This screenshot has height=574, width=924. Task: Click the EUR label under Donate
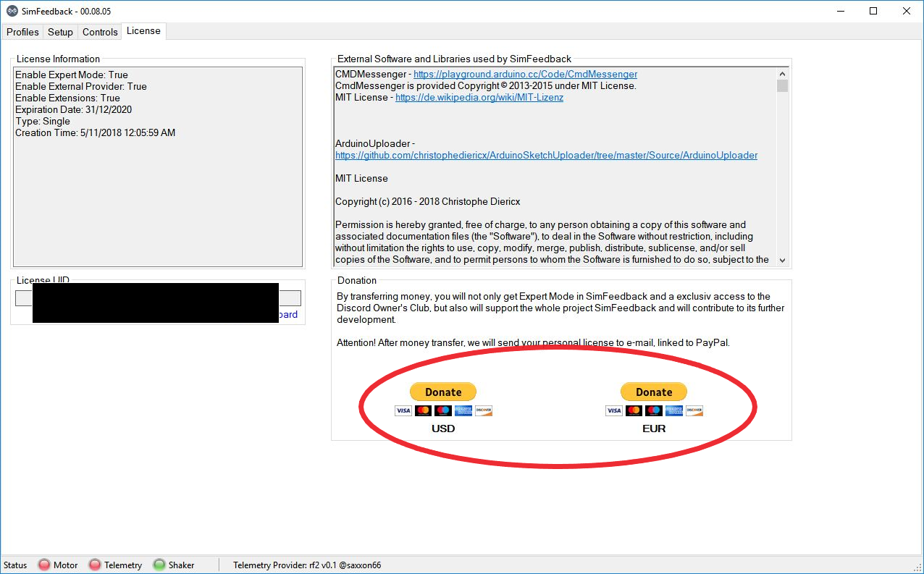654,429
